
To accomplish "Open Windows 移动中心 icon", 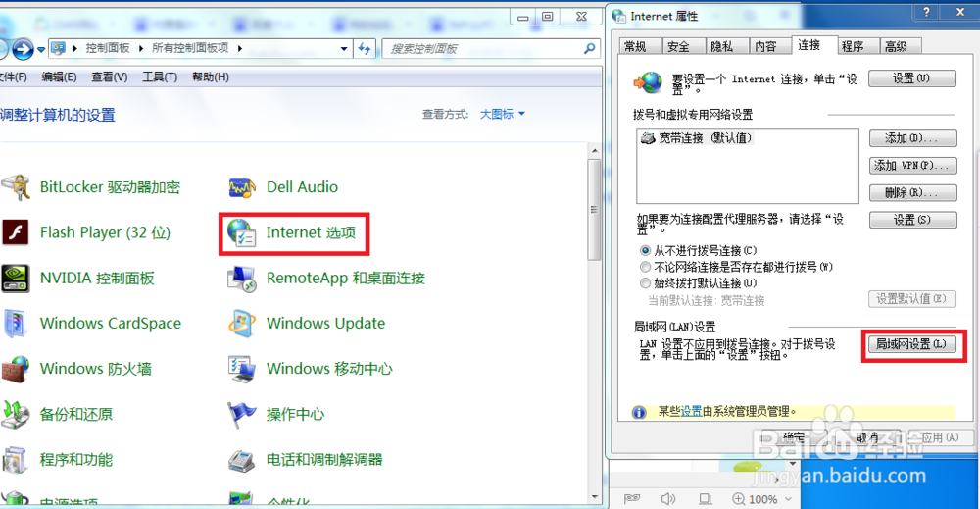I will [x=242, y=369].
